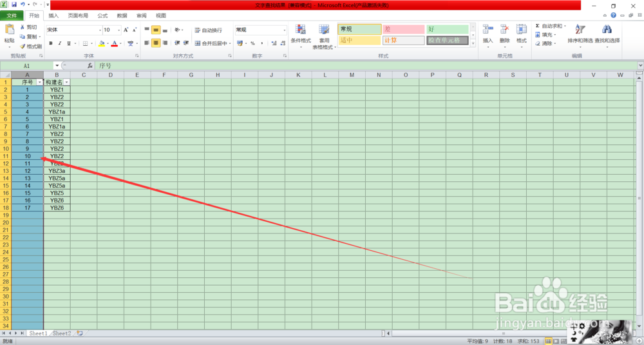Apply the 计算 cell style
The height and width of the screenshot is (345, 644).
coord(403,40)
